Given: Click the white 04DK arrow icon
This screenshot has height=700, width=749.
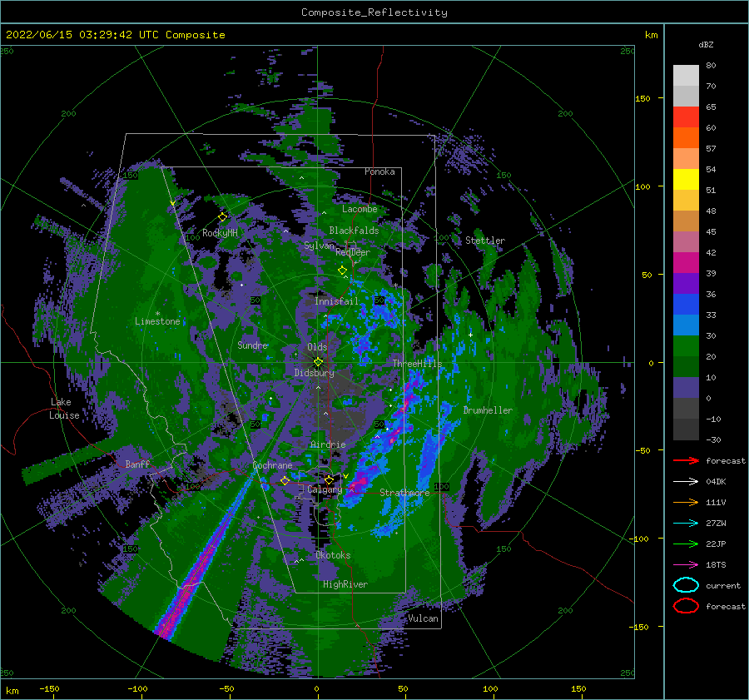Looking at the screenshot, I should click(686, 482).
